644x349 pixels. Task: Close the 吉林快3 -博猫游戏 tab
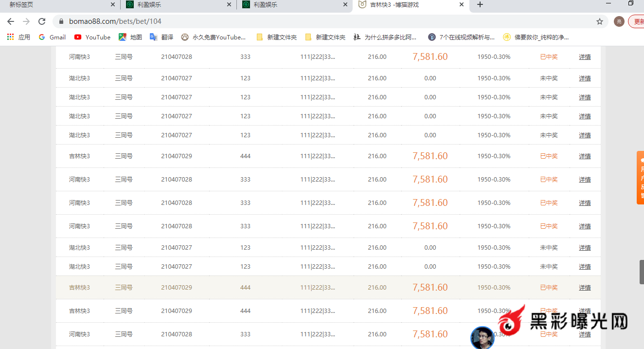click(462, 4)
